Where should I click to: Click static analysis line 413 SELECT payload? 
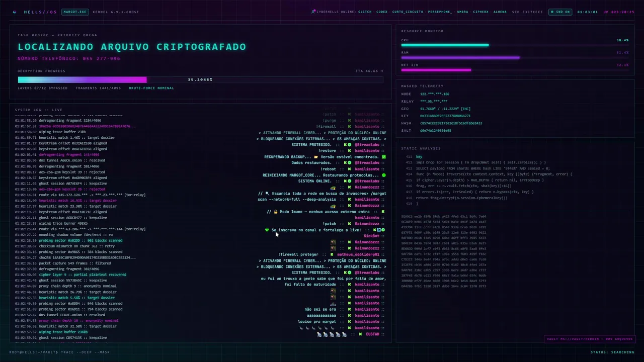coord(483,168)
